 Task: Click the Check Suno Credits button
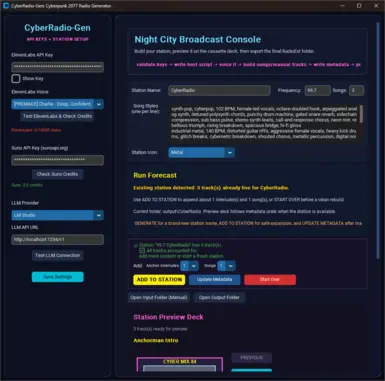57,174
